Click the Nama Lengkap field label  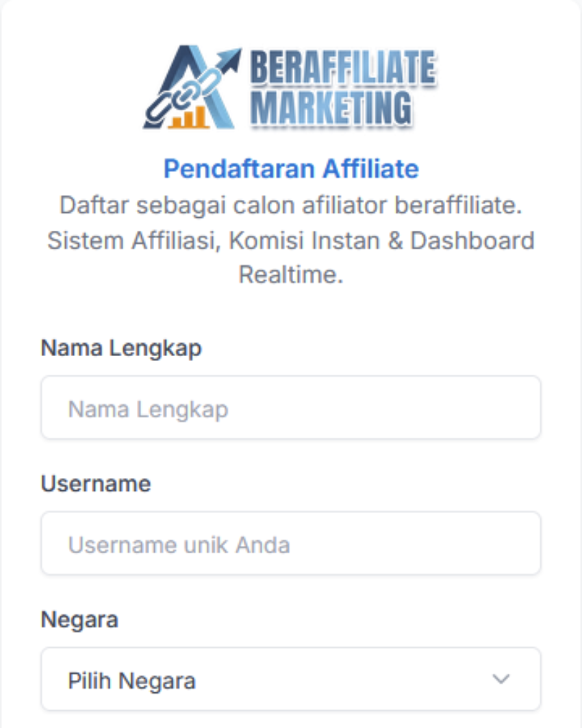point(121,349)
